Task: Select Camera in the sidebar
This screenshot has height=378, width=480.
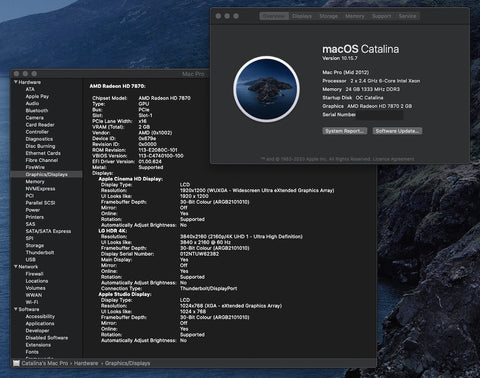Action: pos(34,118)
